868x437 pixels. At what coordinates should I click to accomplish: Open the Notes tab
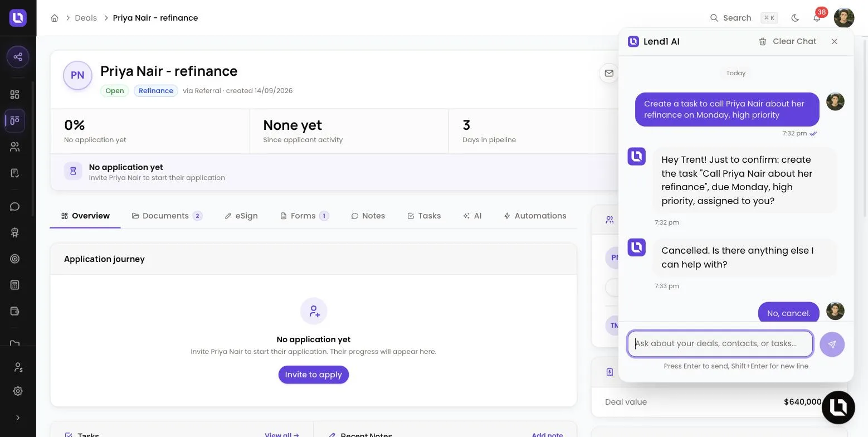368,216
